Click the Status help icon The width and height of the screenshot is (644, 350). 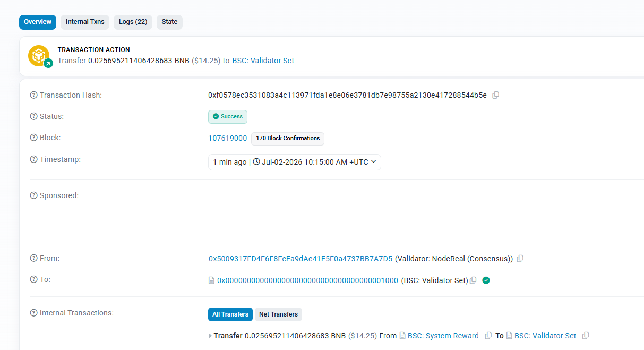pyautogui.click(x=34, y=116)
